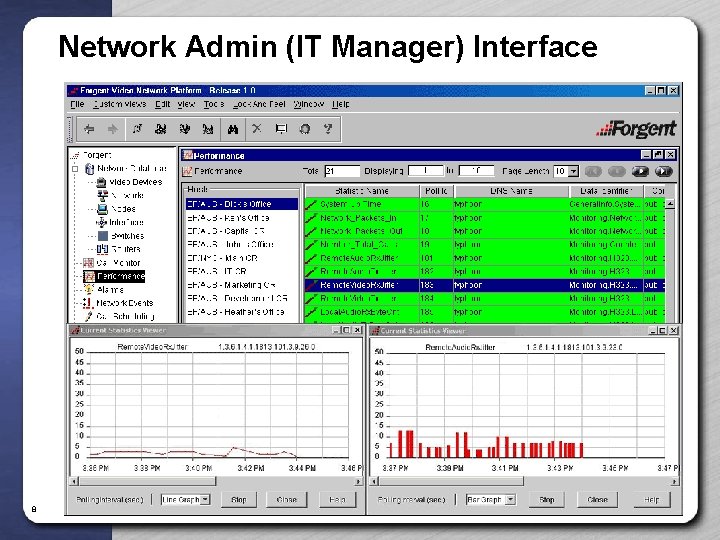Go to next page of Performance results
The height and width of the screenshot is (540, 720).
(640, 171)
